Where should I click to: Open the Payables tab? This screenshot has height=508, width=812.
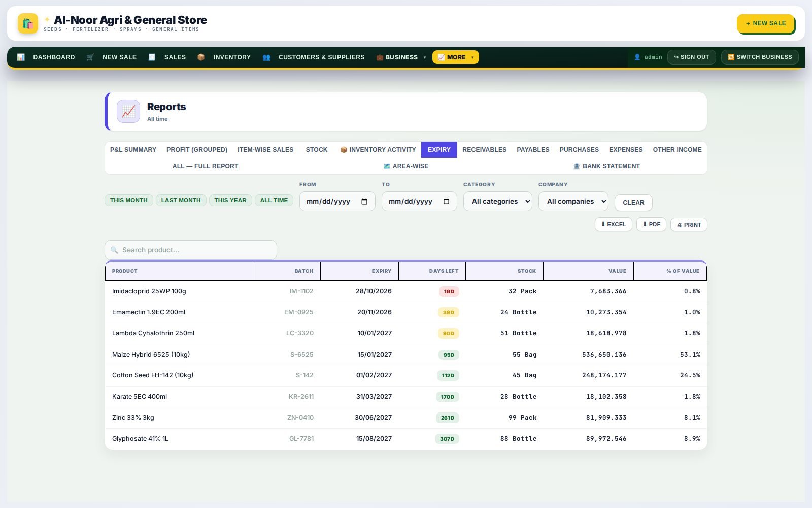[533, 150]
